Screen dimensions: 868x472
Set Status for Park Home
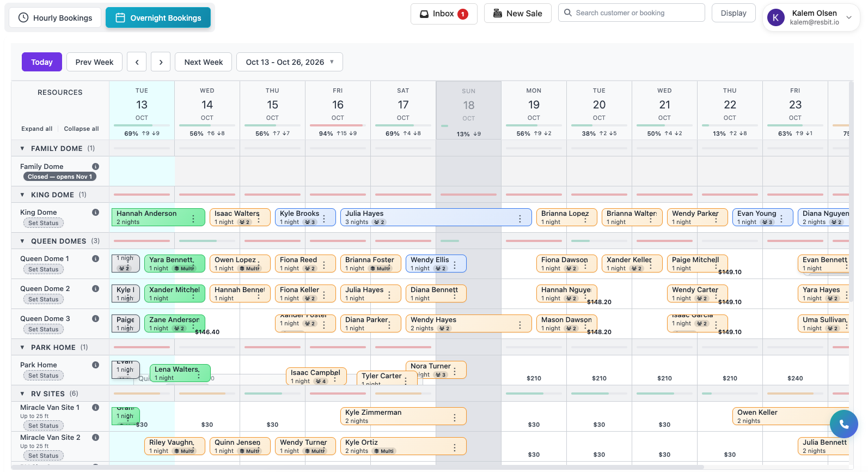pyautogui.click(x=43, y=376)
